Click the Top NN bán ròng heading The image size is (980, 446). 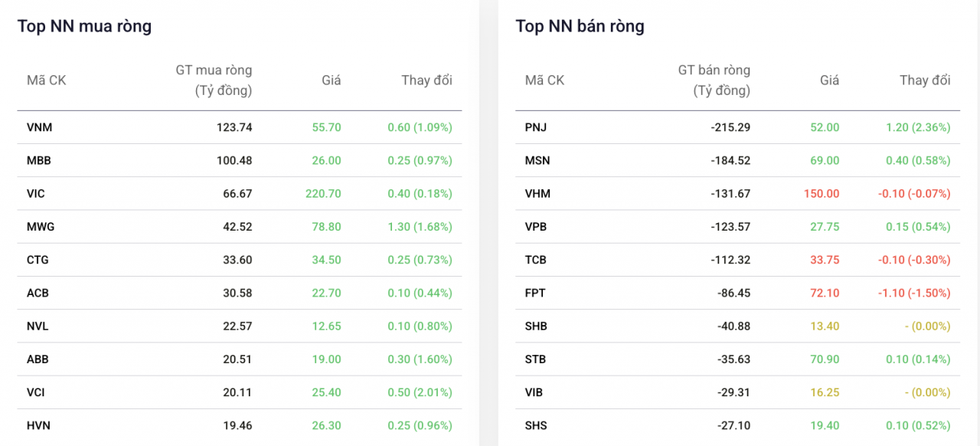(580, 26)
